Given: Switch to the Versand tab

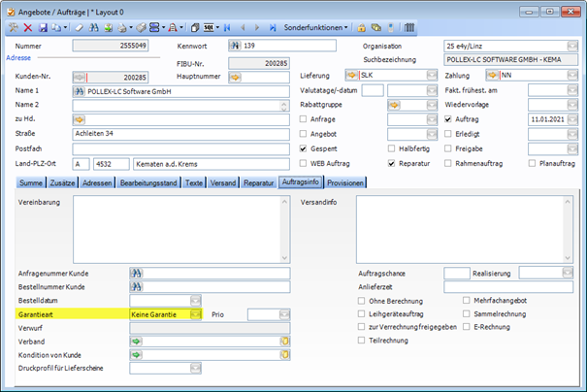Looking at the screenshot, I should pos(222,182).
